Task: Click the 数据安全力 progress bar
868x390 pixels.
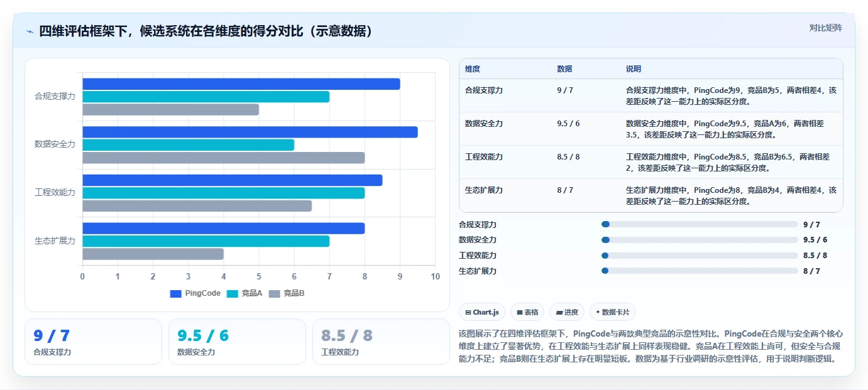Action: (700, 240)
